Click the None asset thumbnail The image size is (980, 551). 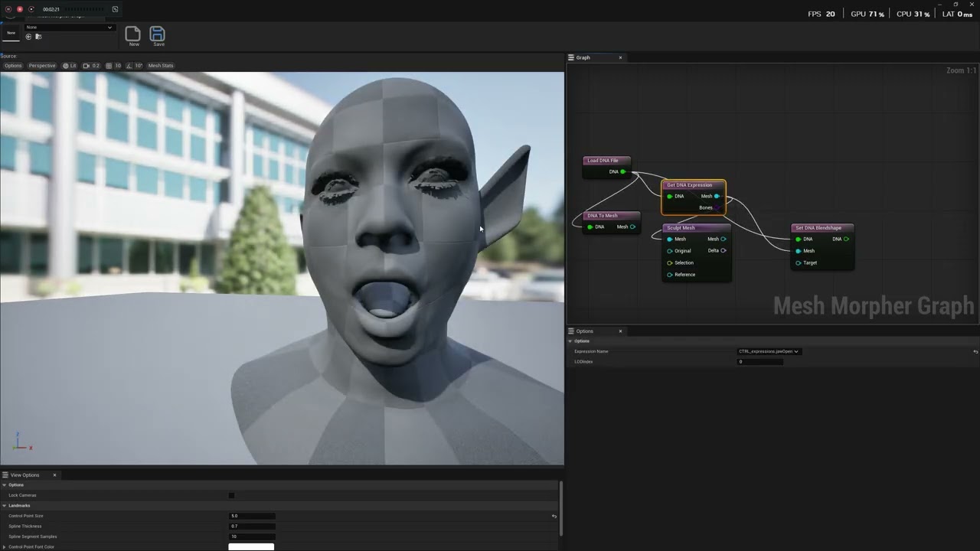point(11,33)
